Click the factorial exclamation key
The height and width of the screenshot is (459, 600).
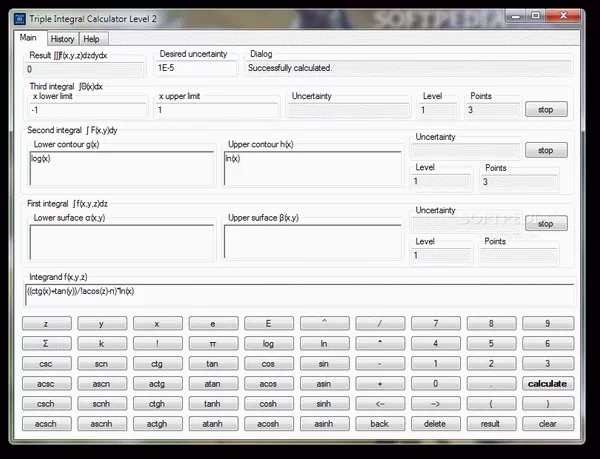(157, 343)
